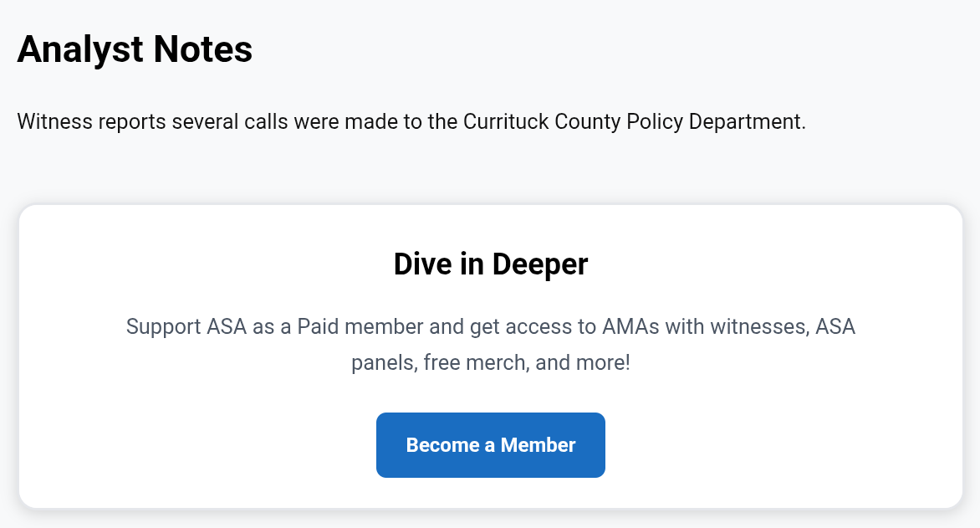Click the Become a Member button
The width and height of the screenshot is (980, 528).
click(x=491, y=445)
